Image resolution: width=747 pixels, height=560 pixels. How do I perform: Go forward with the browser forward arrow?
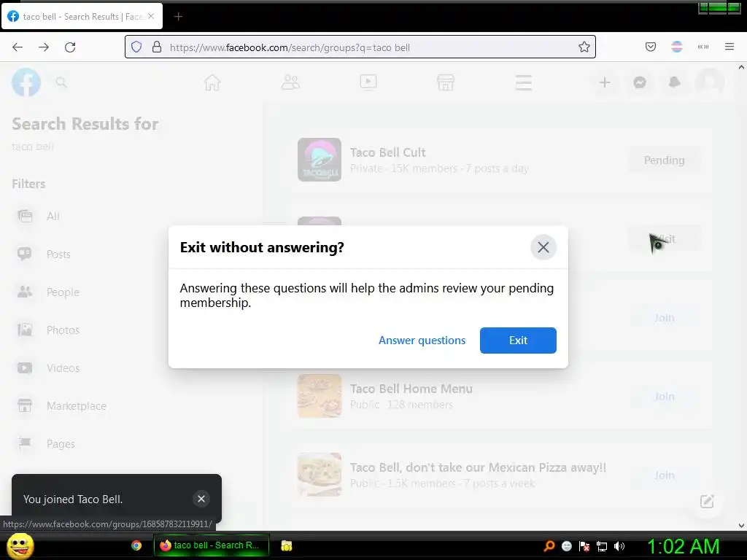point(44,47)
